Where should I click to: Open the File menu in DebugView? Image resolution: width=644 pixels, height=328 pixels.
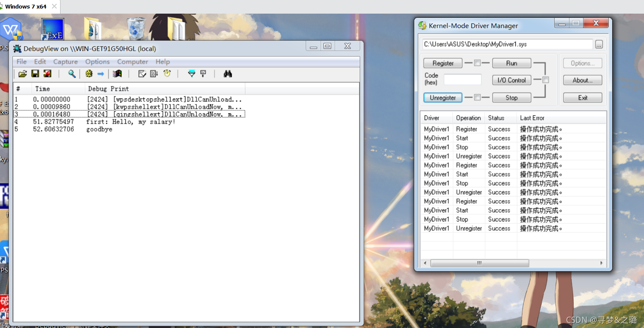tap(21, 62)
